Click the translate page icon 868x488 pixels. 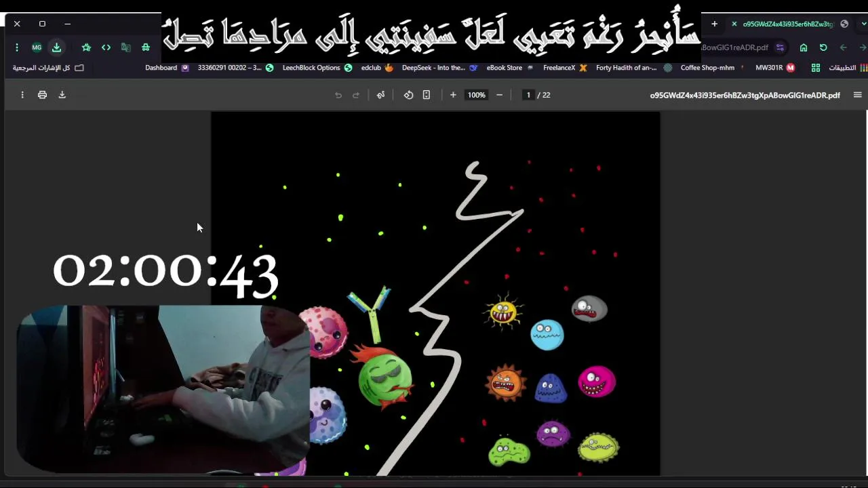click(125, 47)
